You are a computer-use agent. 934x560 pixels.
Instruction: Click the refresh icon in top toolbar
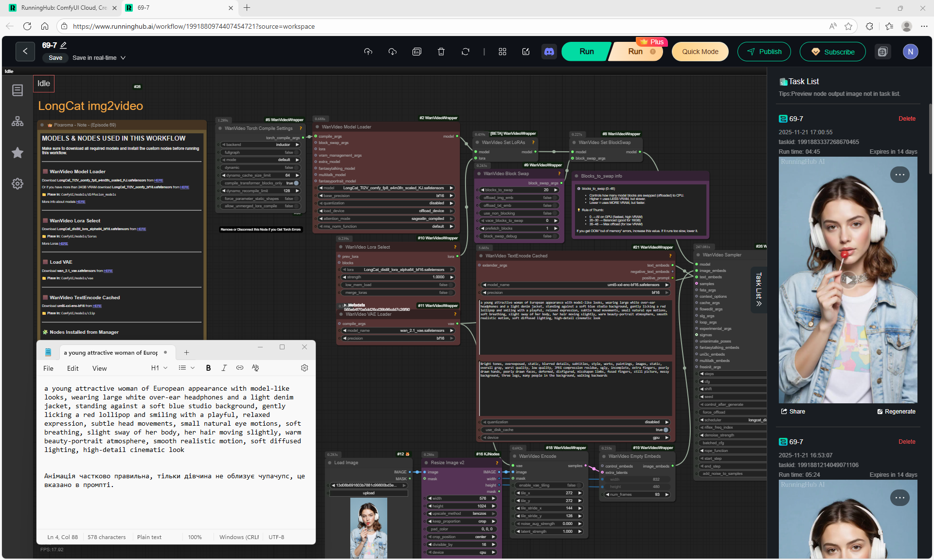(466, 52)
